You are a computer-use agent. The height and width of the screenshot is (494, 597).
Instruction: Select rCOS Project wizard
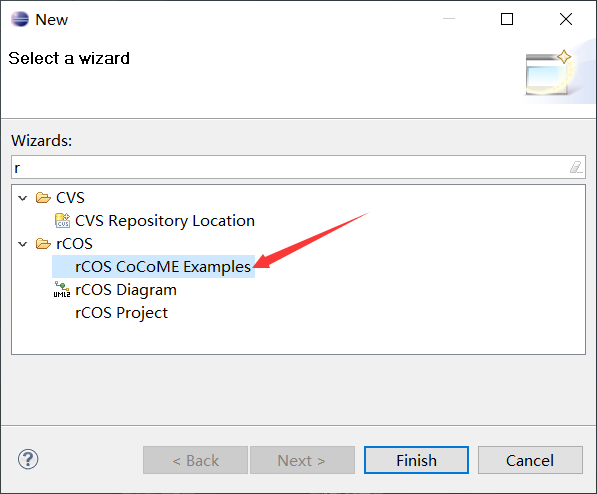coord(121,313)
